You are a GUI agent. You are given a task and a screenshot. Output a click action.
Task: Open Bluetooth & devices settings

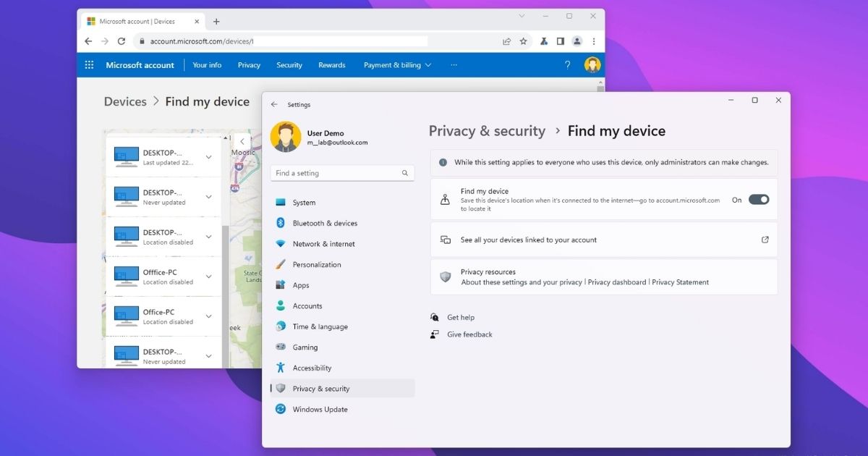click(325, 223)
